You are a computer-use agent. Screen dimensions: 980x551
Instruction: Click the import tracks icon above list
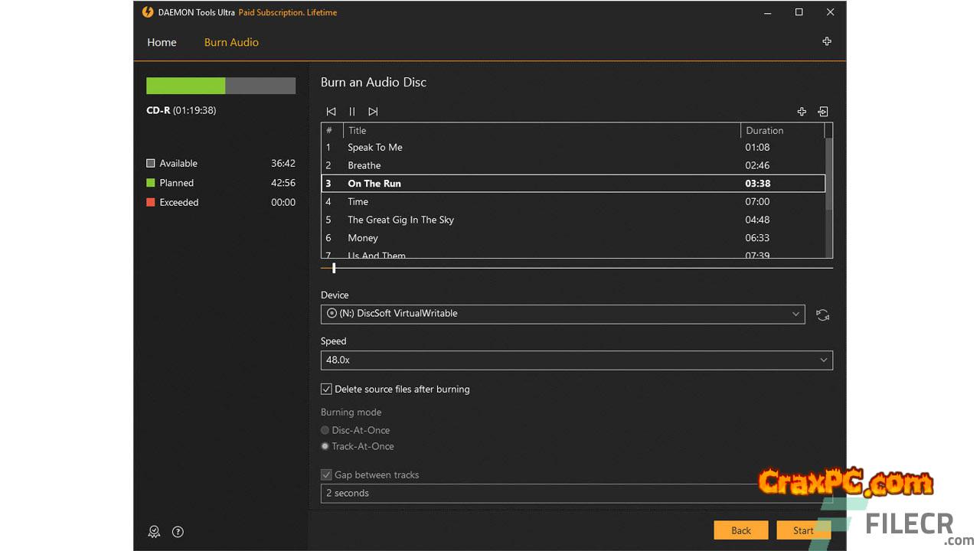(823, 112)
